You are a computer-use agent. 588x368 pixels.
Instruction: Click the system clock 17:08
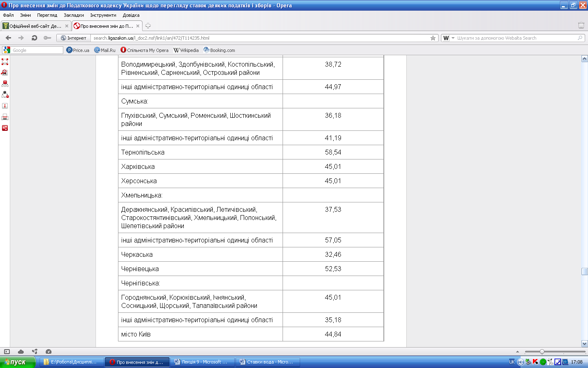(577, 362)
